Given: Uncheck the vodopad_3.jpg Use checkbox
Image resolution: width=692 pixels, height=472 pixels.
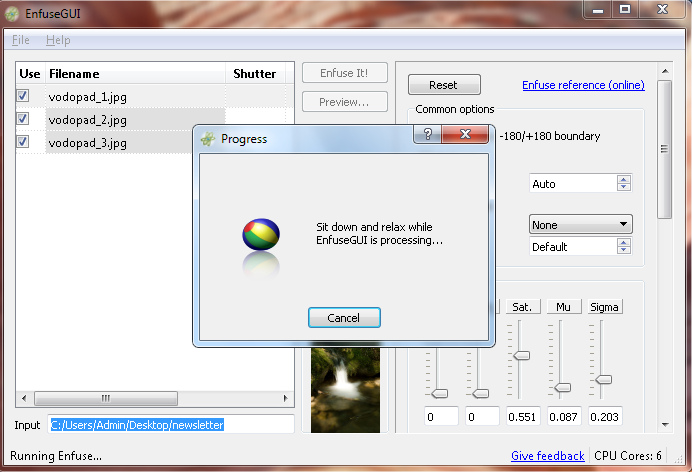Looking at the screenshot, I should coord(23,142).
